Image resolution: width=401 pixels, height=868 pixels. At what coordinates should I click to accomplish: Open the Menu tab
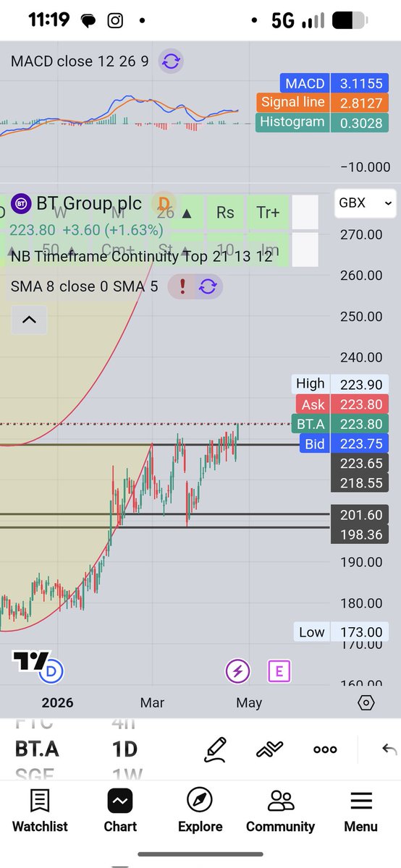click(x=360, y=811)
